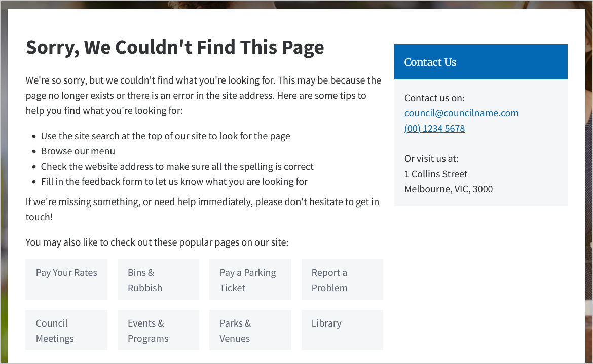Select the Events & Programs tile
Image resolution: width=593 pixels, height=364 pixels.
(x=158, y=330)
